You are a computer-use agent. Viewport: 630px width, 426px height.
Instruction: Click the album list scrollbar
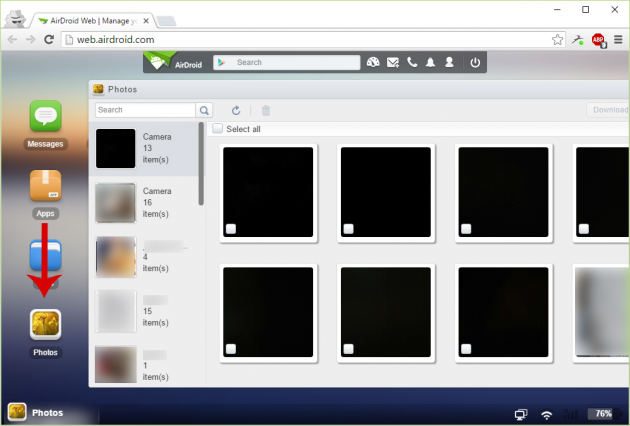point(201,164)
